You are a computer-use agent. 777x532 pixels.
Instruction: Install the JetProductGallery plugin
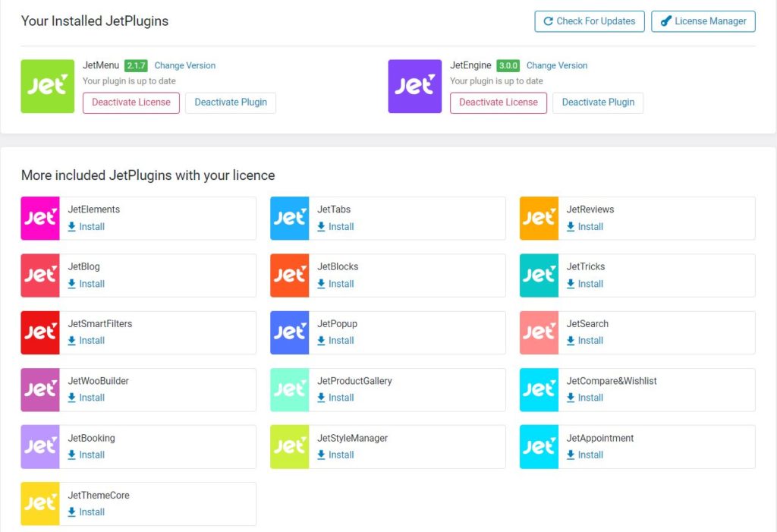(x=335, y=398)
